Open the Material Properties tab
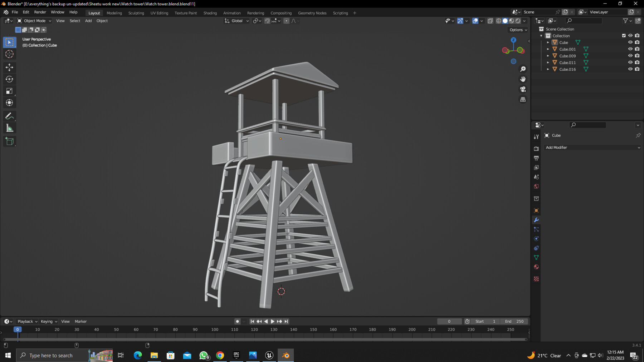Viewport: 644px width, 362px height. point(536,267)
